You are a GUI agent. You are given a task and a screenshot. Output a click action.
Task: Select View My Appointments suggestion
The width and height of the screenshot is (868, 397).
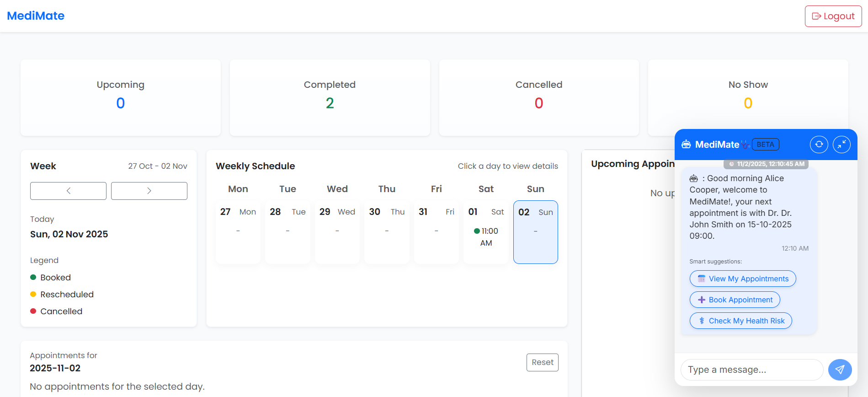coord(742,279)
